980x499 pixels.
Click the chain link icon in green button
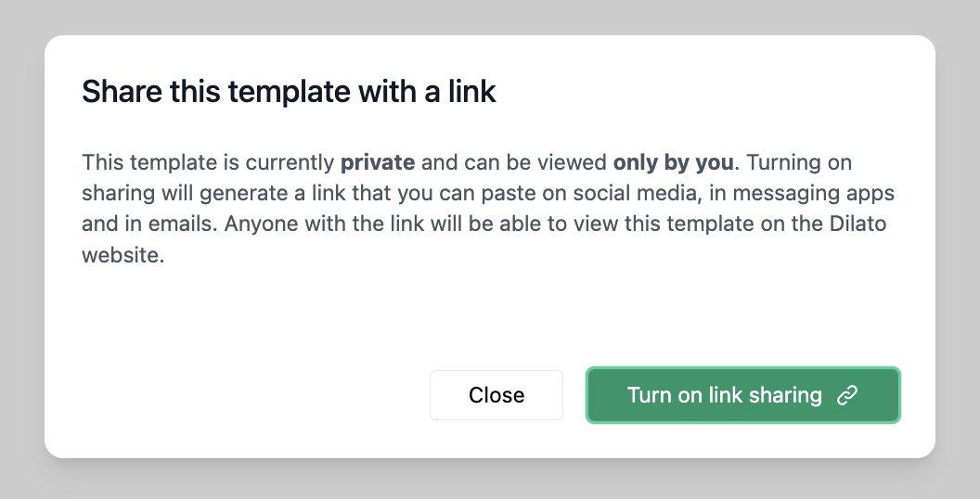846,396
